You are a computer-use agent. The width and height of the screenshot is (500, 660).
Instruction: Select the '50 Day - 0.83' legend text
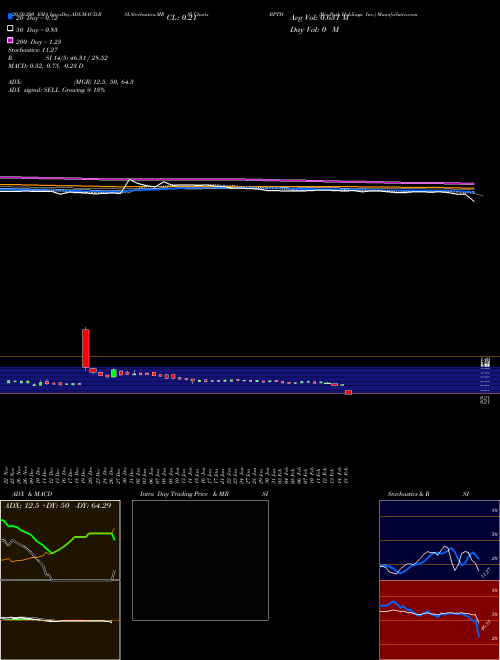(x=37, y=30)
